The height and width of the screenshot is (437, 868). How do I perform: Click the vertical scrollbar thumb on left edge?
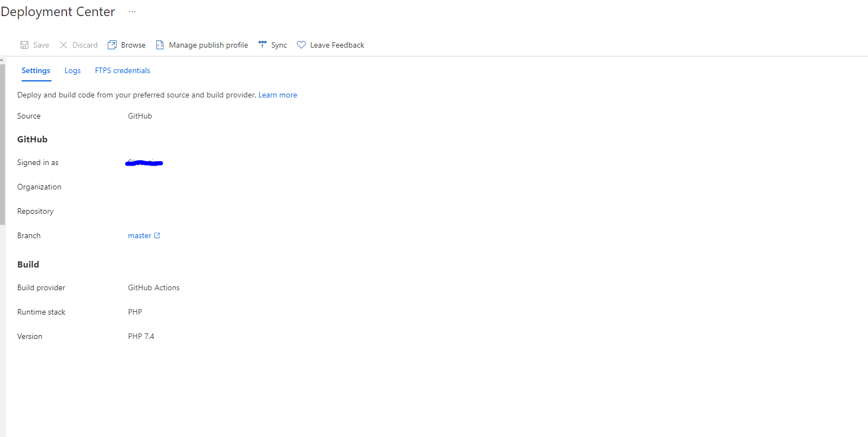[2, 144]
